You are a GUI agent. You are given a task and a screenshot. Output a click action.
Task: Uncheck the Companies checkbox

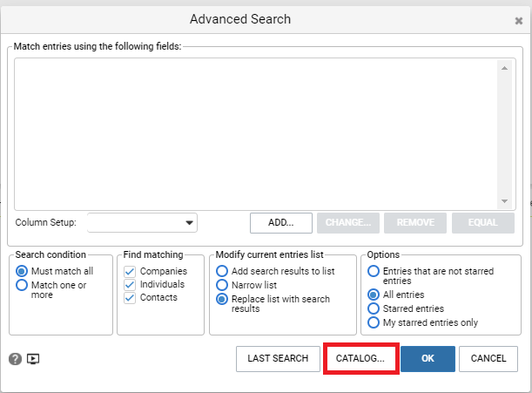point(130,271)
